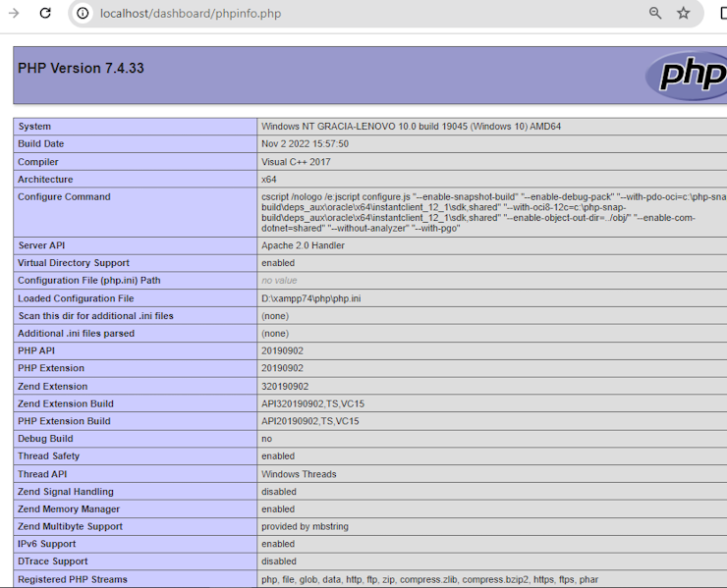Select the Debug Build label

45,439
